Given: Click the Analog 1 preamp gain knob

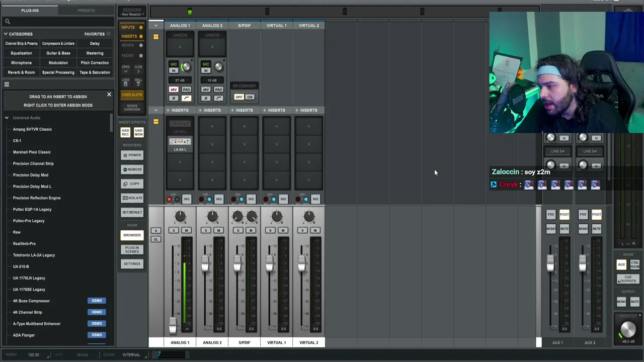Looking at the screenshot, I should [186, 67].
